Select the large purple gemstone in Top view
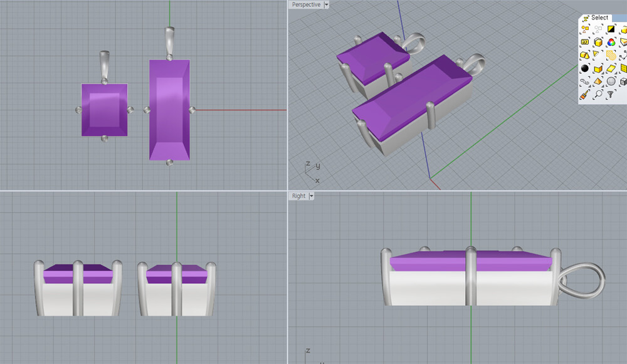Image resolution: width=627 pixels, height=364 pixels. [x=169, y=110]
